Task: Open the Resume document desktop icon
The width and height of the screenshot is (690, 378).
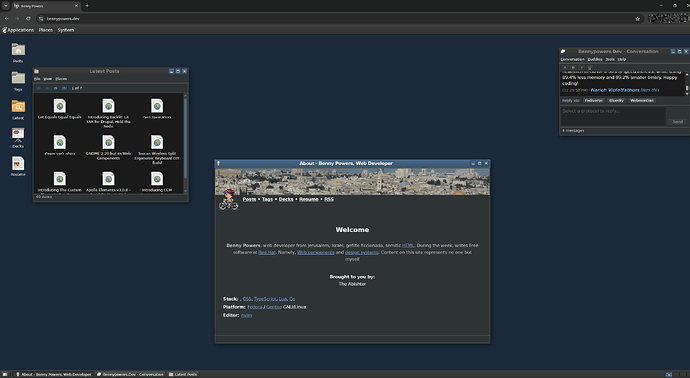Action: pyautogui.click(x=18, y=163)
